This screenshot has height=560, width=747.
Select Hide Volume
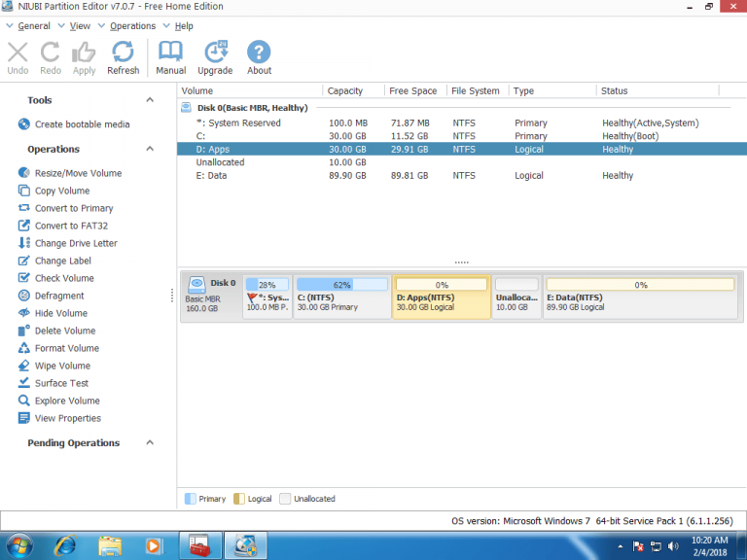point(53,313)
